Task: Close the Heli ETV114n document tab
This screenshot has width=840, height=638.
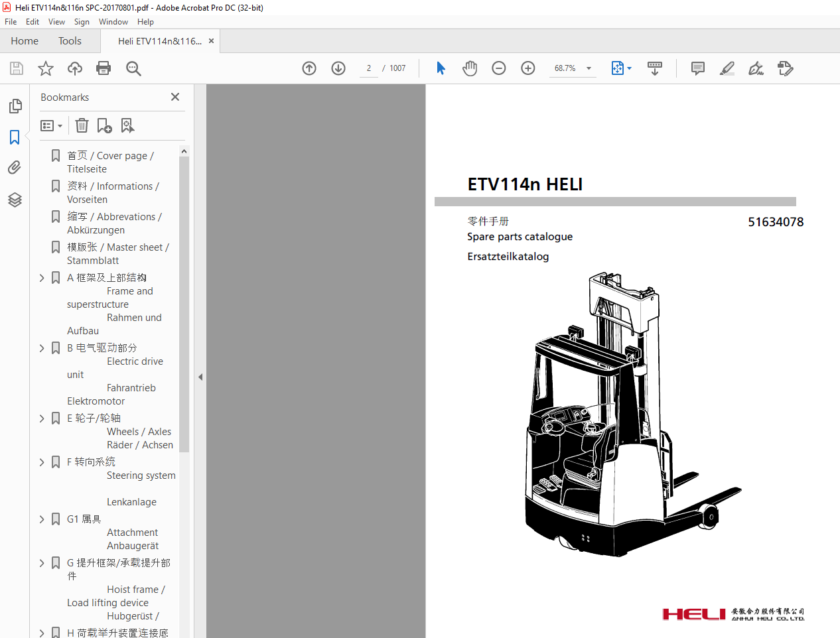Action: [x=211, y=41]
